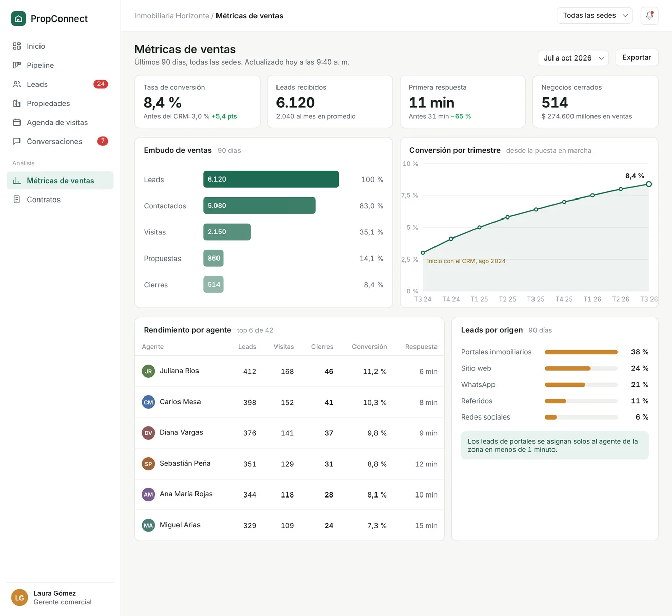
Task: Click the PropConnect house logo
Action: click(x=18, y=18)
